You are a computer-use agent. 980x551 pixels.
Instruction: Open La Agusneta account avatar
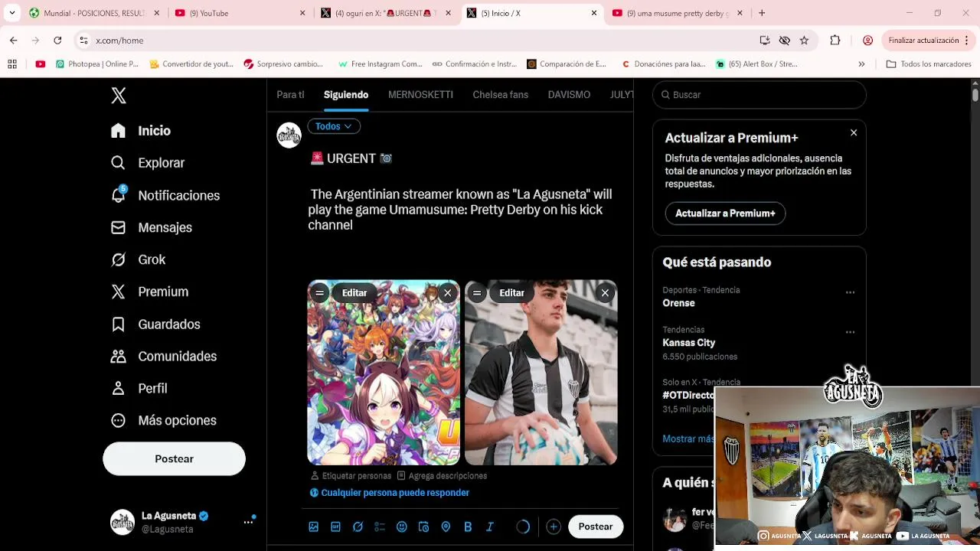[x=122, y=522]
